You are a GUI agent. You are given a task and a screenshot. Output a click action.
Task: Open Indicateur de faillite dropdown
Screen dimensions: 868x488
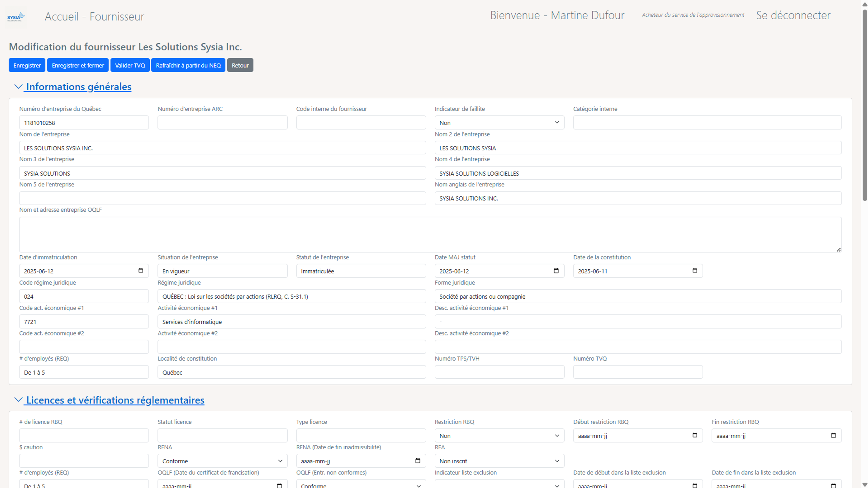(499, 123)
